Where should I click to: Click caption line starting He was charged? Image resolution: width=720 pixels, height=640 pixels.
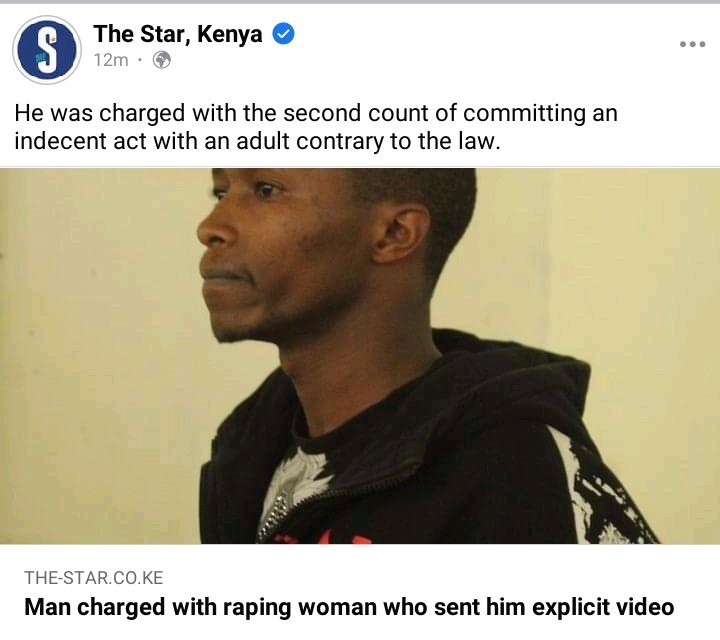(316, 113)
